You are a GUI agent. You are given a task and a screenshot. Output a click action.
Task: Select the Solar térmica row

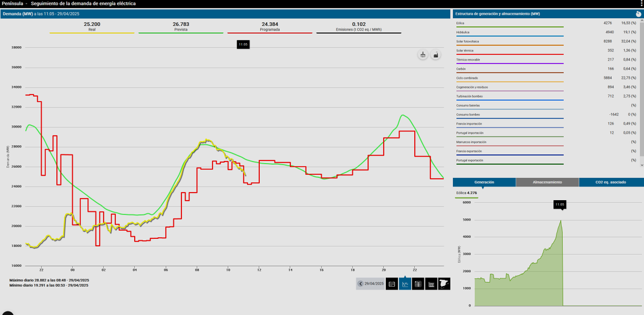(x=546, y=50)
